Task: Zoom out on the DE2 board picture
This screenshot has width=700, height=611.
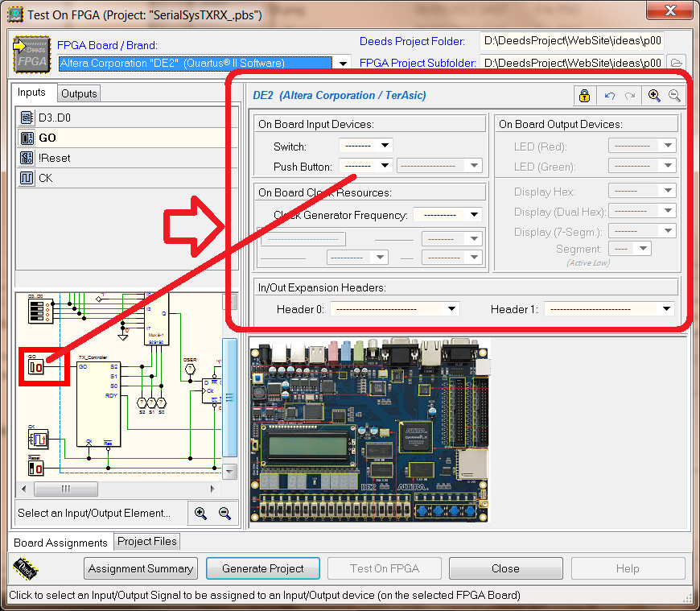Action: (674, 96)
